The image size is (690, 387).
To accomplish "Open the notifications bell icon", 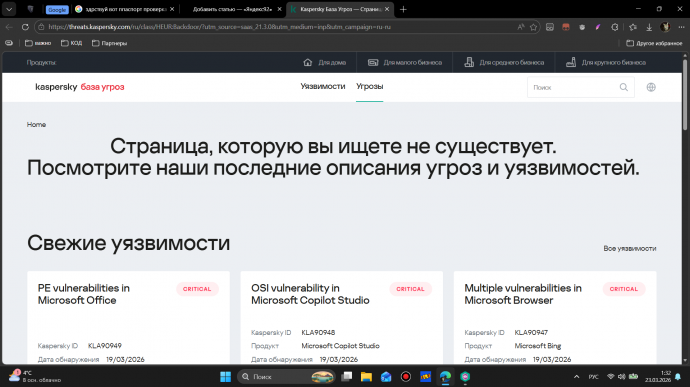I will point(678,376).
